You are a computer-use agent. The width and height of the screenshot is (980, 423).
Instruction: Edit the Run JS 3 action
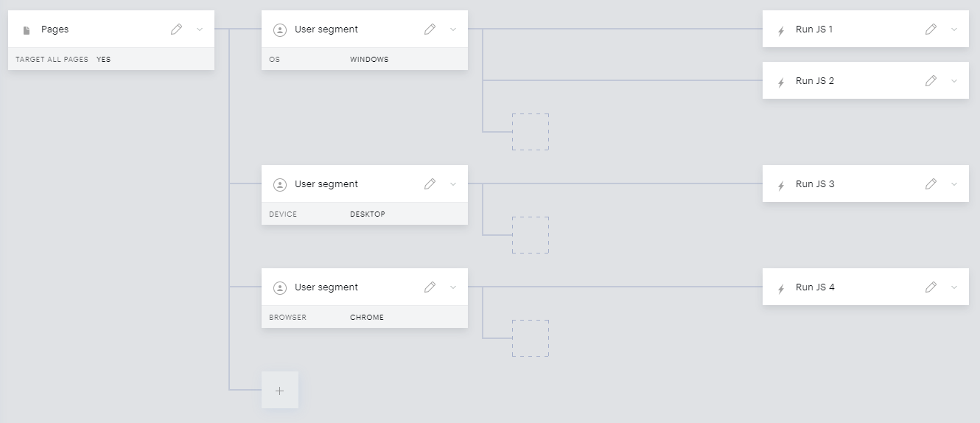coord(931,184)
